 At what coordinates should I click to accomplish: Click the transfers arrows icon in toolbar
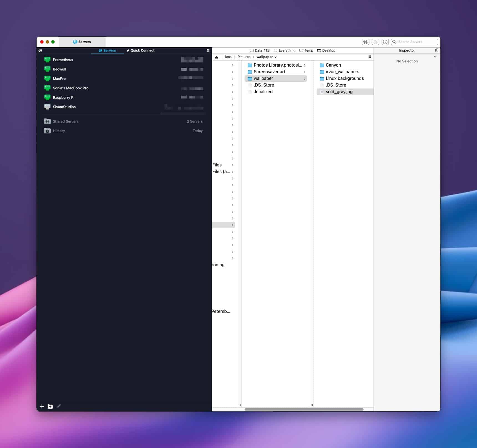[365, 42]
